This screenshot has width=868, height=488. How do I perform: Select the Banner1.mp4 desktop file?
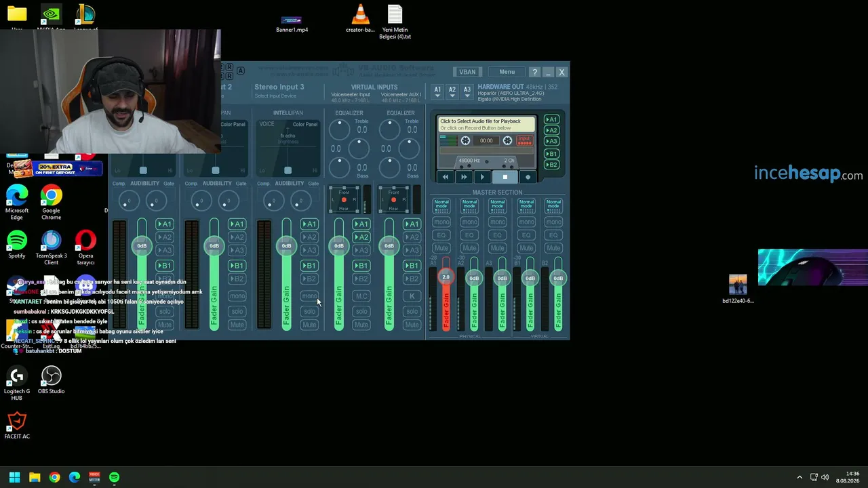point(292,22)
